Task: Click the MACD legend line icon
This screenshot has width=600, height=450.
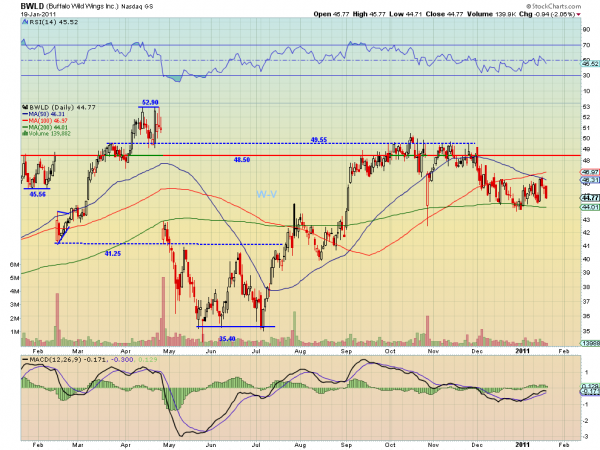Action: (25, 360)
